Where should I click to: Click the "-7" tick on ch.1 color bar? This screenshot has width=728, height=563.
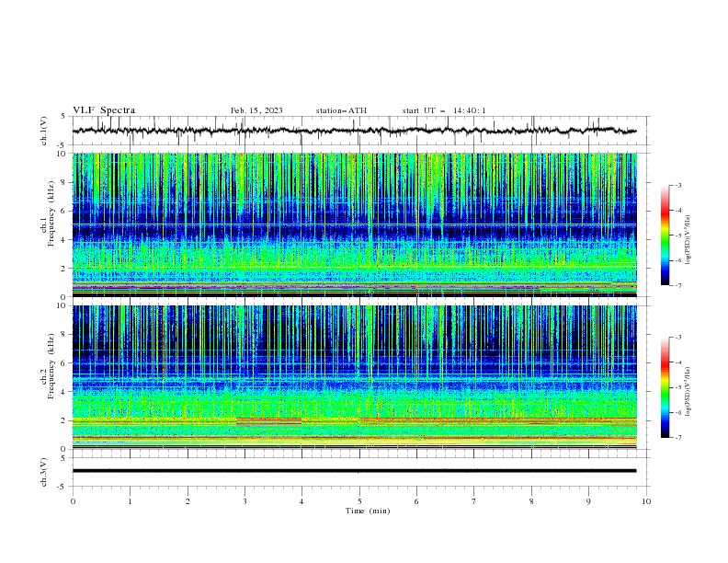[x=678, y=285]
